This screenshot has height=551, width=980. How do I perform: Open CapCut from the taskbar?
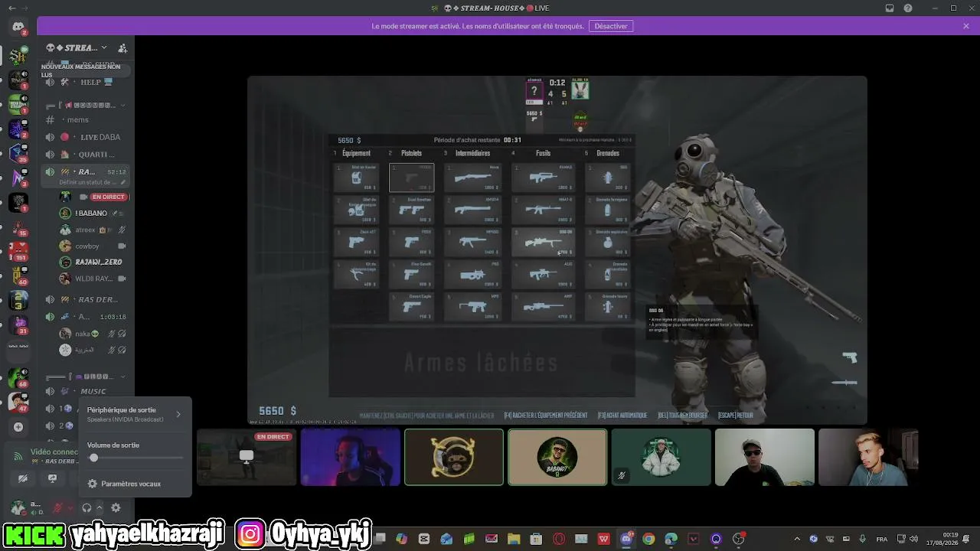pyautogui.click(x=424, y=539)
